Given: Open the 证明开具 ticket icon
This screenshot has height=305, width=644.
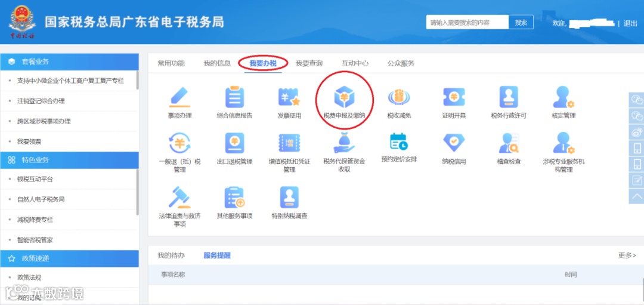Looking at the screenshot, I should coord(454,97).
